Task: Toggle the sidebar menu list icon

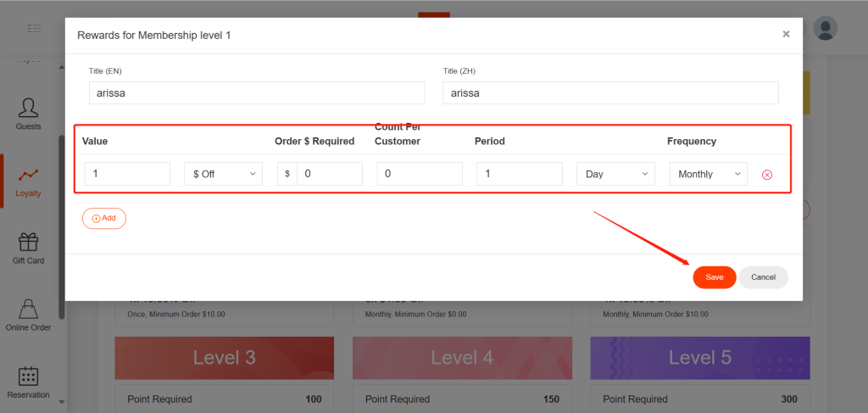Action: pyautogui.click(x=34, y=28)
